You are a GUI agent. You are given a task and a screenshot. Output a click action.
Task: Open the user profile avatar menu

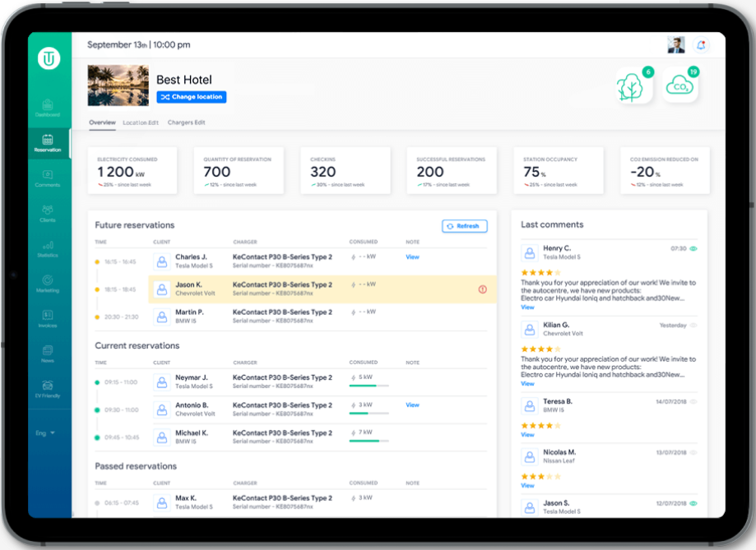(676, 45)
